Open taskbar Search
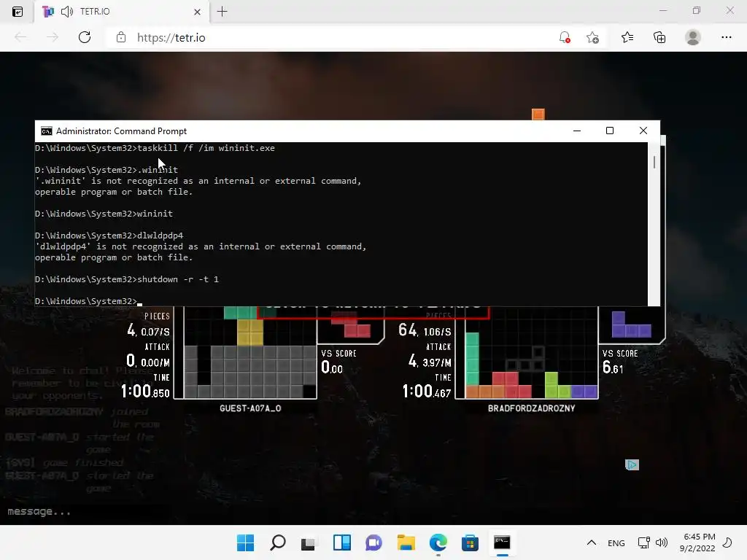 pyautogui.click(x=278, y=542)
